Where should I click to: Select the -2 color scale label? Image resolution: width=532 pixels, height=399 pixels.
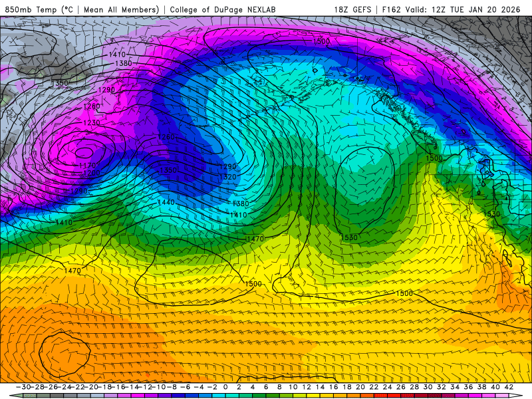point(212,387)
